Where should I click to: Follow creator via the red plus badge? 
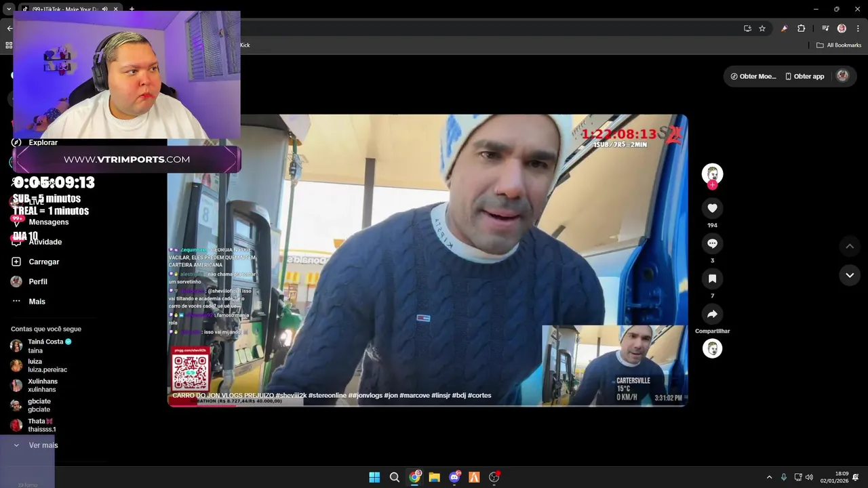pyautogui.click(x=712, y=185)
